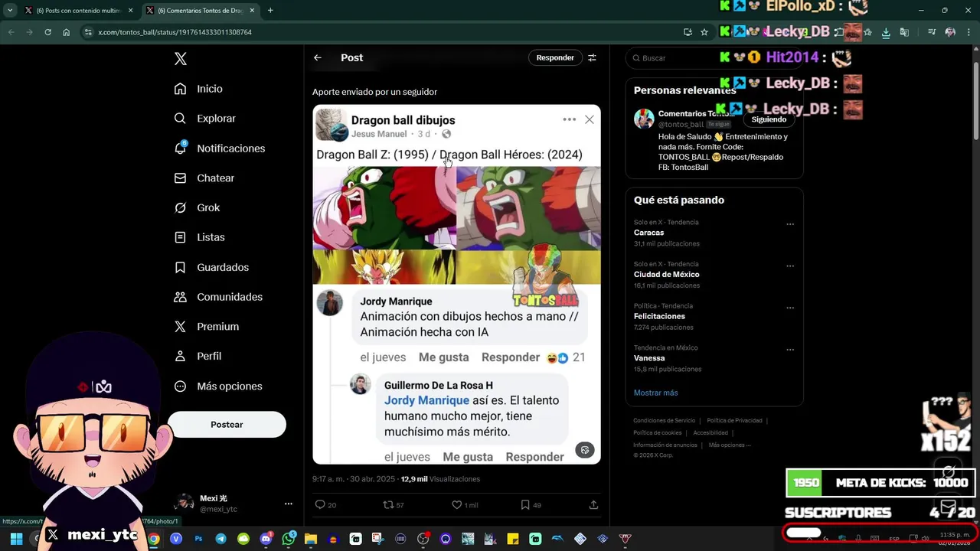Open Comentarios Tontos profile avatar
Screen dimensions: 980x551
[x=644, y=119]
